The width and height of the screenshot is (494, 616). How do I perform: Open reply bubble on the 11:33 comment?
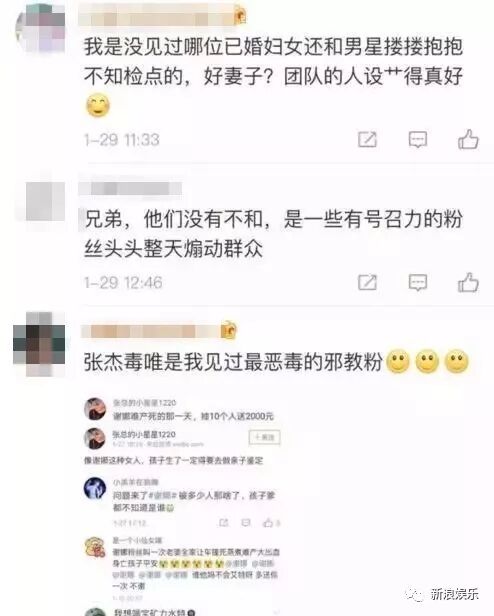(418, 139)
